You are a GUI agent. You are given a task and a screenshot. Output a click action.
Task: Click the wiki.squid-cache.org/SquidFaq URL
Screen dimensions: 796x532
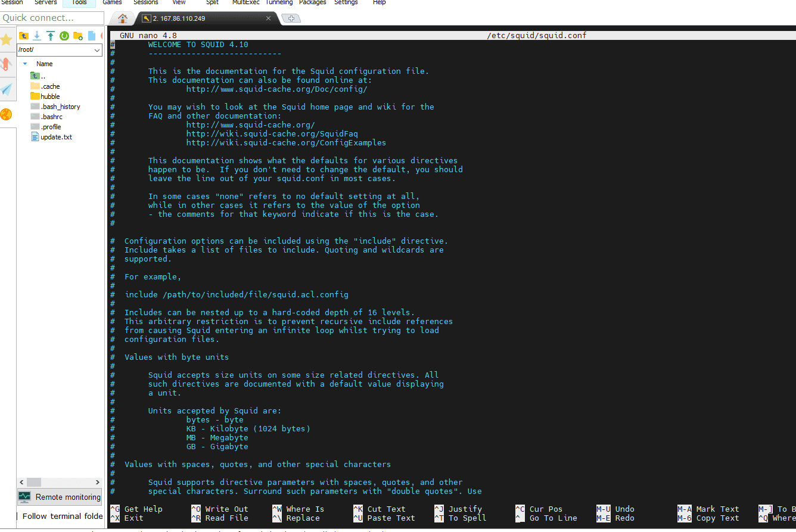[x=272, y=134]
